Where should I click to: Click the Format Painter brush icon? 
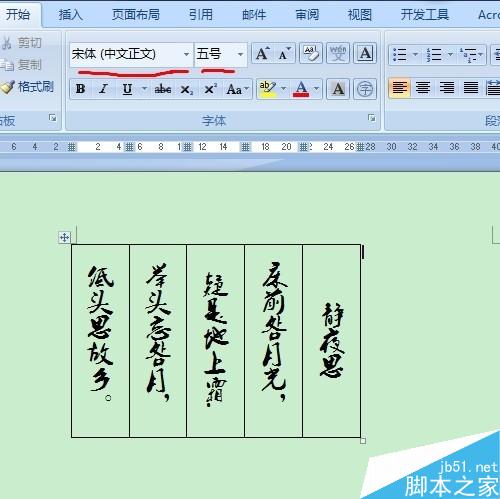pos(7,87)
